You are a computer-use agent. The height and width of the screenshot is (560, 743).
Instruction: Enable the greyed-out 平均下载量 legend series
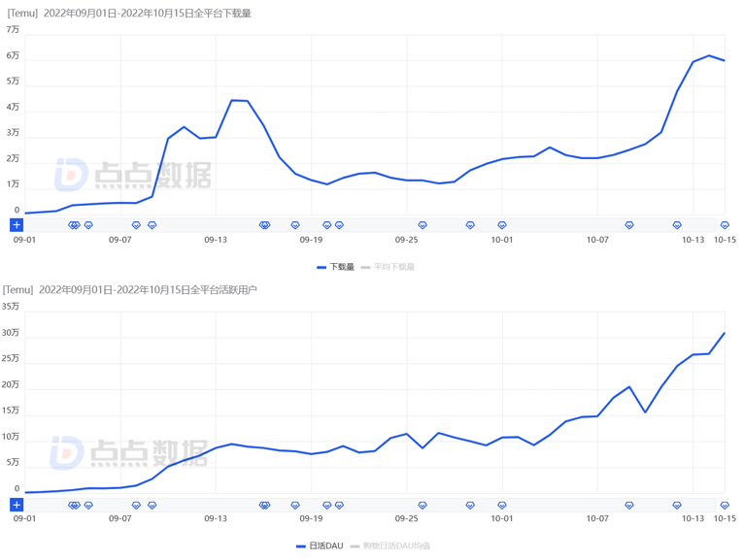click(388, 267)
